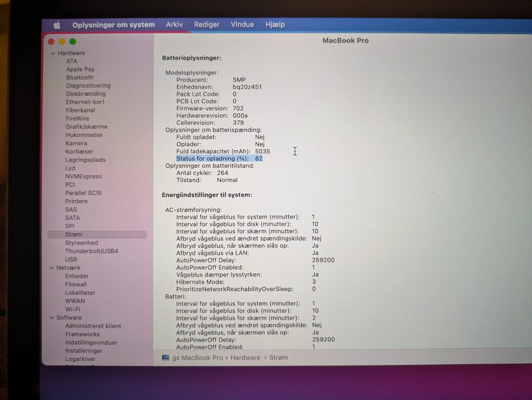Click the MacBook Pro window title

click(345, 40)
